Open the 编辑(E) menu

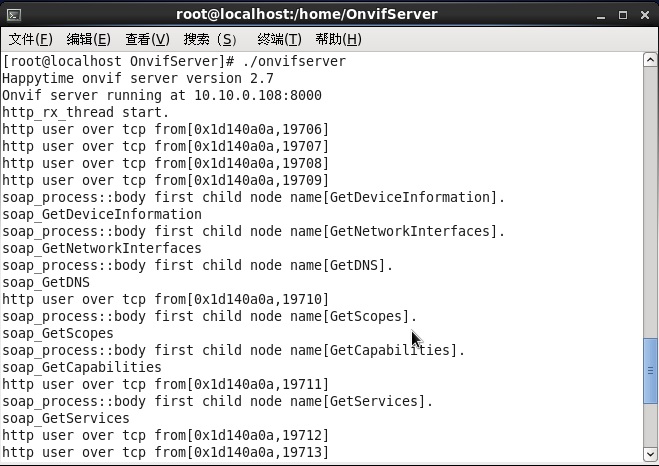(x=89, y=39)
